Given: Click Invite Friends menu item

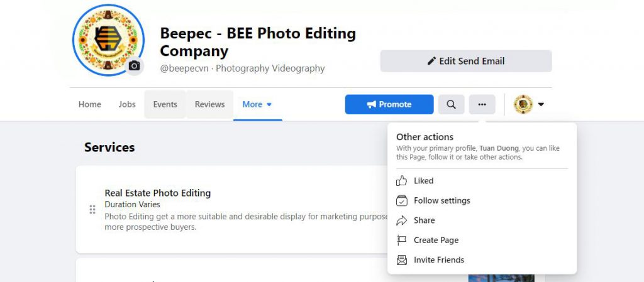Looking at the screenshot, I should pyautogui.click(x=482, y=260).
